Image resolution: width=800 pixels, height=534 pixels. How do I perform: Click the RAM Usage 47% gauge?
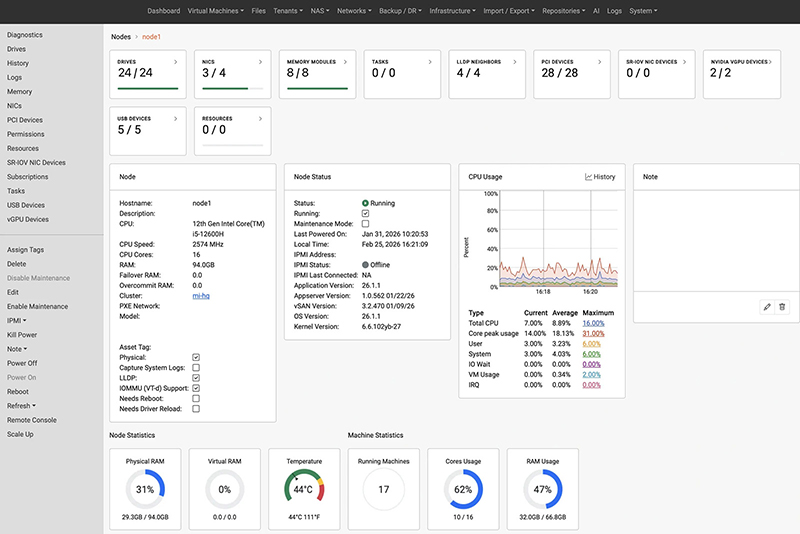point(543,489)
